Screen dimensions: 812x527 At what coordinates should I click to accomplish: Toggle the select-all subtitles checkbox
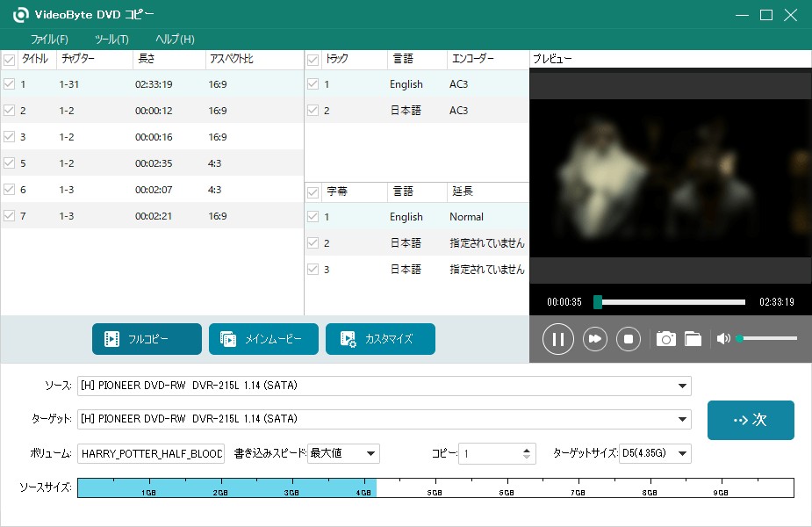[313, 192]
